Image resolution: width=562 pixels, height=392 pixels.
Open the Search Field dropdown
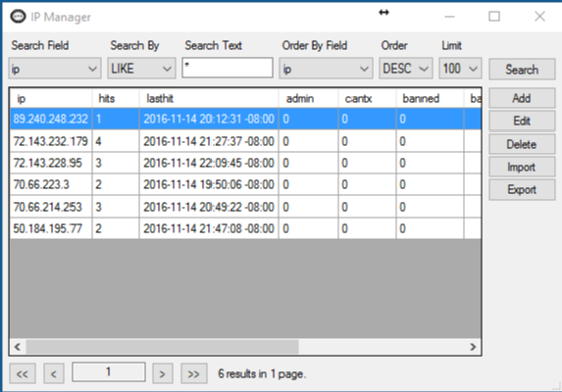pyautogui.click(x=55, y=69)
